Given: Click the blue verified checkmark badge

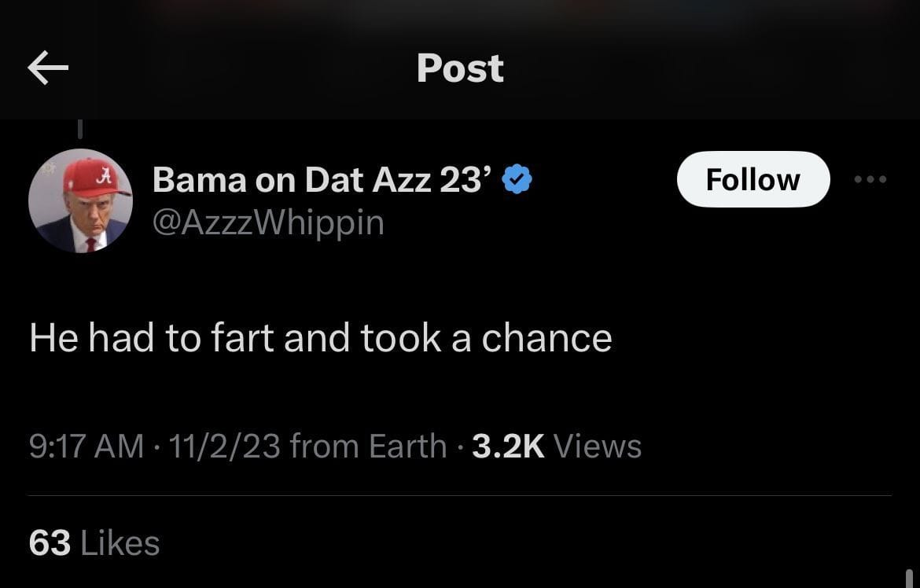Looking at the screenshot, I should point(517,180).
